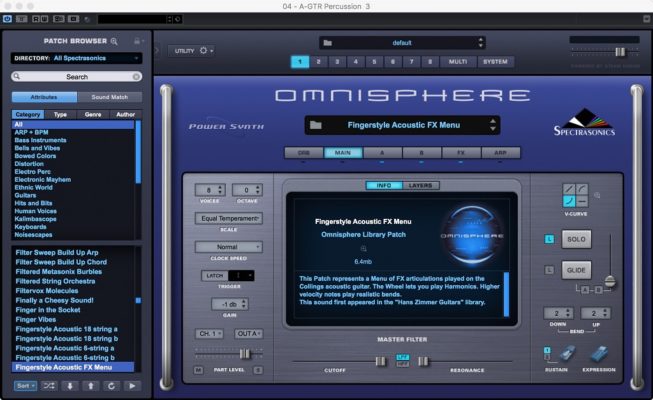Click the Bend Up value stepper
The image size is (653, 400).
(x=596, y=313)
